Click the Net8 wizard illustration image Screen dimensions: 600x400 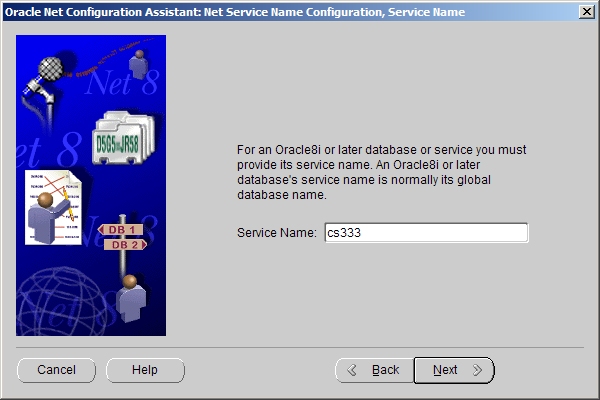click(91, 186)
